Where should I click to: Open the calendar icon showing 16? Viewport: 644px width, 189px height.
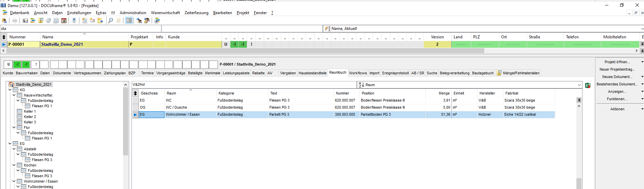pyautogui.click(x=64, y=21)
